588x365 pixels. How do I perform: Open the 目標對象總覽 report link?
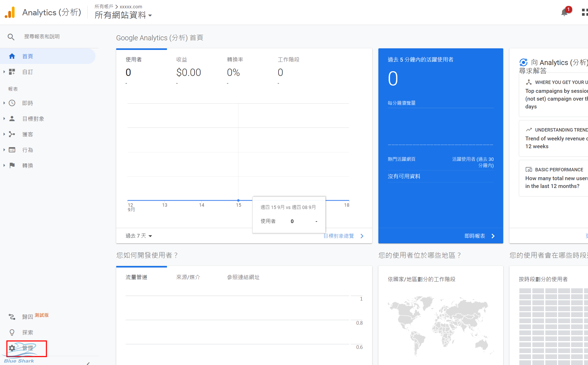pos(339,236)
